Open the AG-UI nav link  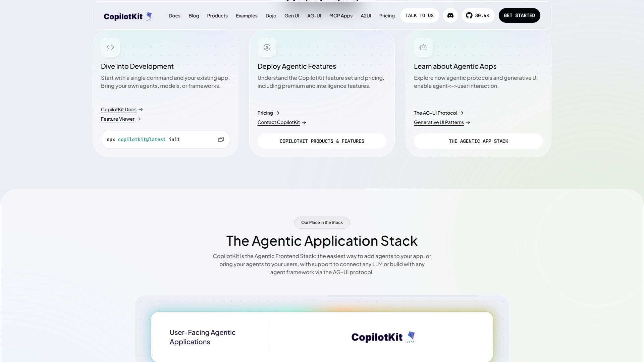coord(314,16)
